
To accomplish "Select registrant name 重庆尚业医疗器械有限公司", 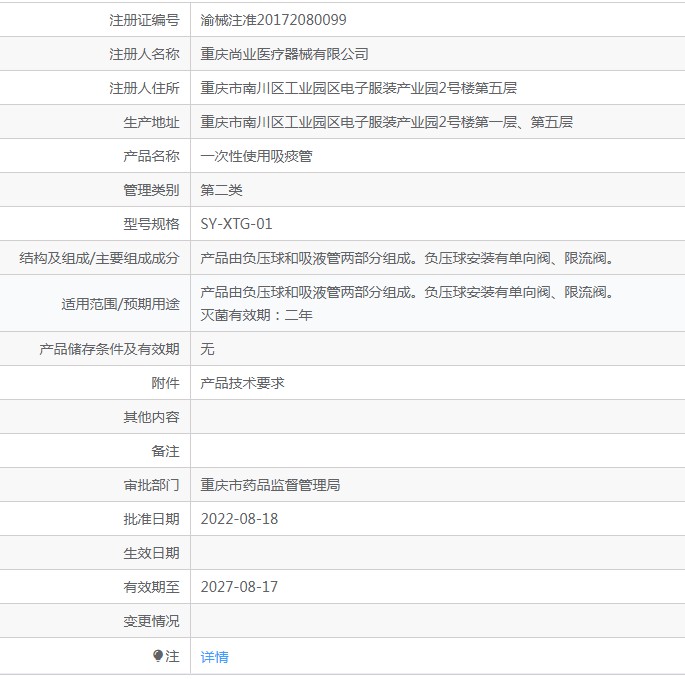I will click(284, 54).
